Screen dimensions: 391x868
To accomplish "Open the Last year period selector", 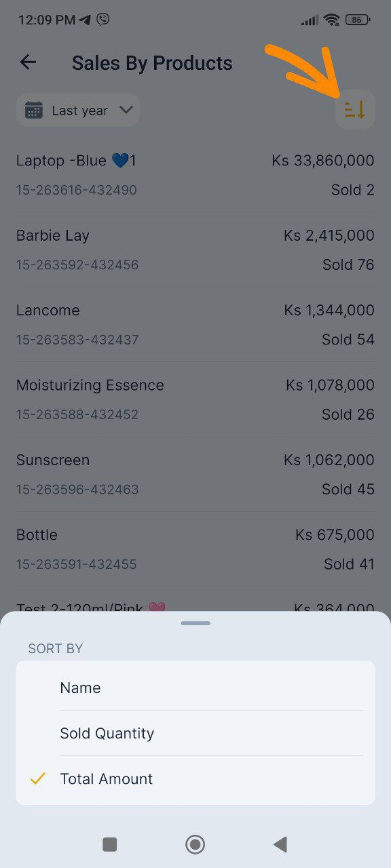I will coord(78,110).
